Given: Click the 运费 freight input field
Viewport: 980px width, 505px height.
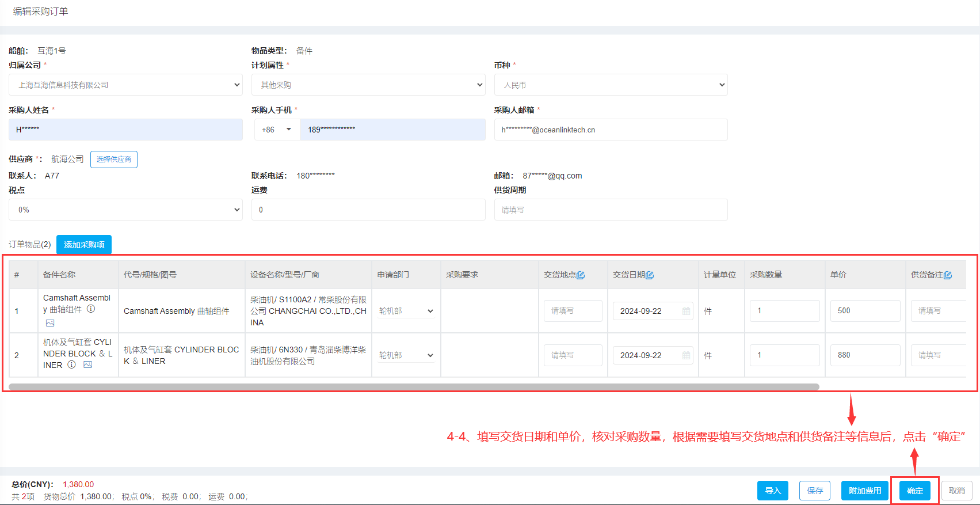Looking at the screenshot, I should (x=368, y=210).
